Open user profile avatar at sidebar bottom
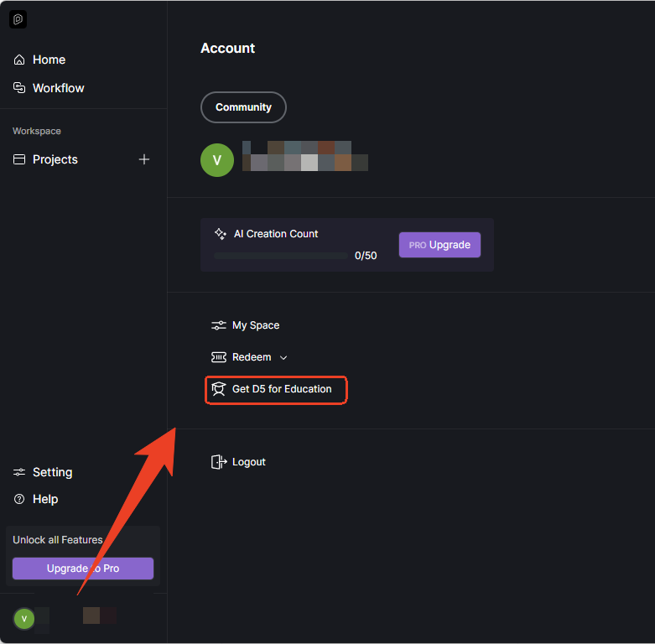This screenshot has height=644, width=655. pos(23,619)
